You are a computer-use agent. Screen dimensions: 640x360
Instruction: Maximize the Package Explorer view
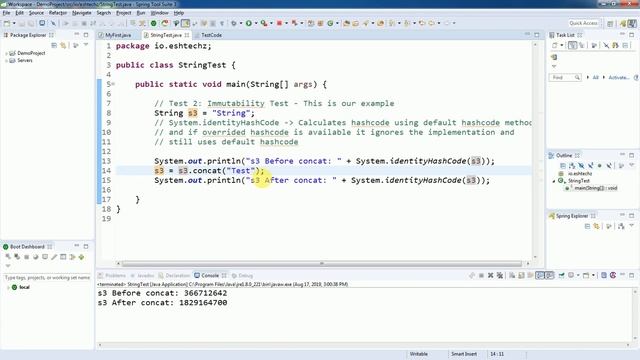[x=86, y=35]
